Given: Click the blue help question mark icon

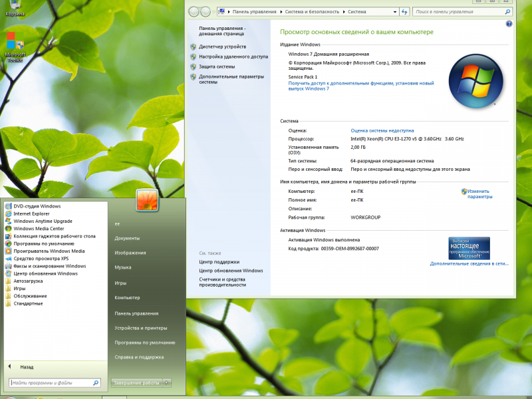Looking at the screenshot, I should pos(509,24).
